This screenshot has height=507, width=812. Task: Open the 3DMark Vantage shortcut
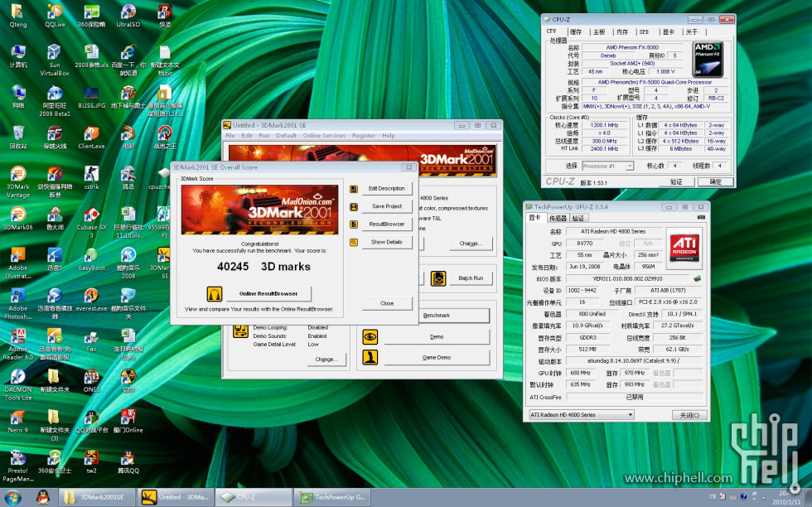point(18,181)
